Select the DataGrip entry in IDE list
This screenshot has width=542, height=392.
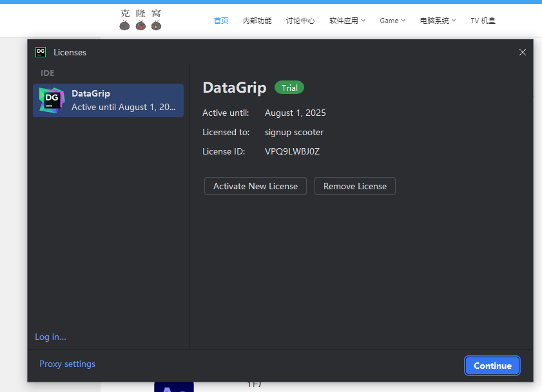click(x=108, y=100)
